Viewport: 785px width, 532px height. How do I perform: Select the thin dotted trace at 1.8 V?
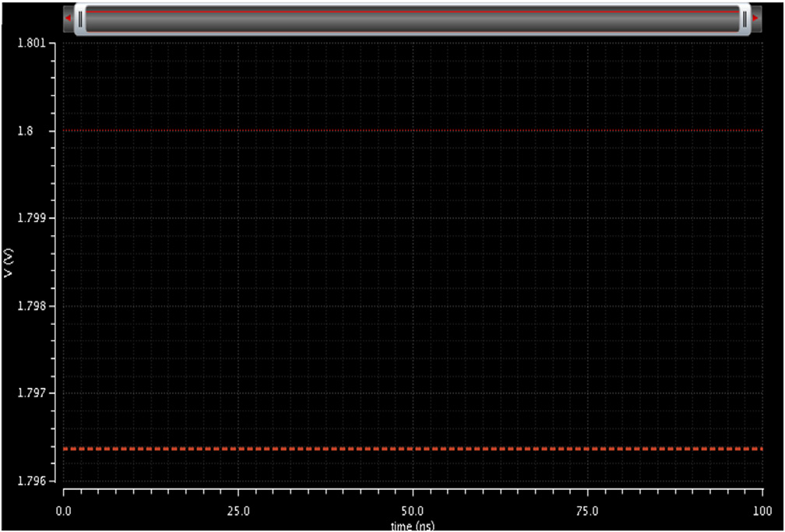coord(413,130)
